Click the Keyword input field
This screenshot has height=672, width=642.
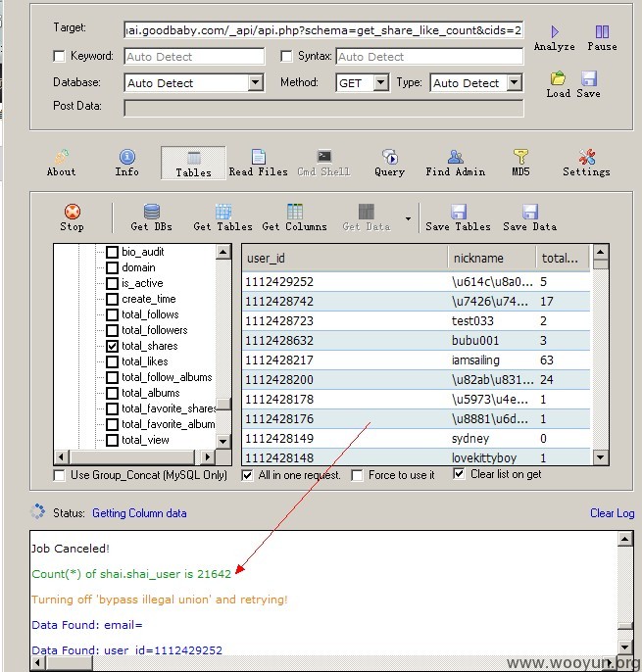(194, 57)
